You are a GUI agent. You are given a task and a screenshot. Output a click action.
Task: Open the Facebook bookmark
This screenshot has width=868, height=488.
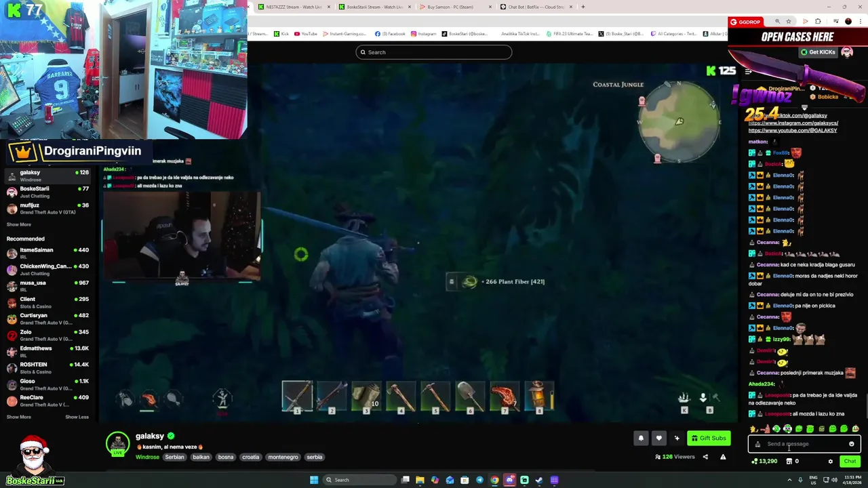[390, 34]
